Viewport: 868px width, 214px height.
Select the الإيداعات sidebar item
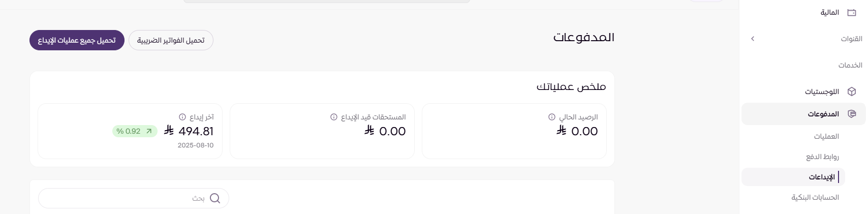(x=822, y=177)
